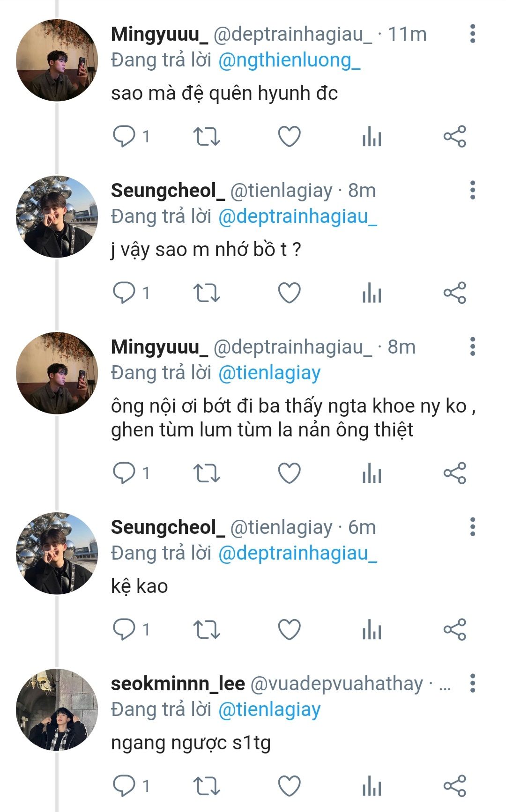Viewport: 506px width, 812px height.
Task: Reply to the "ông nội ơi bớt đi" tweet
Action: click(124, 473)
